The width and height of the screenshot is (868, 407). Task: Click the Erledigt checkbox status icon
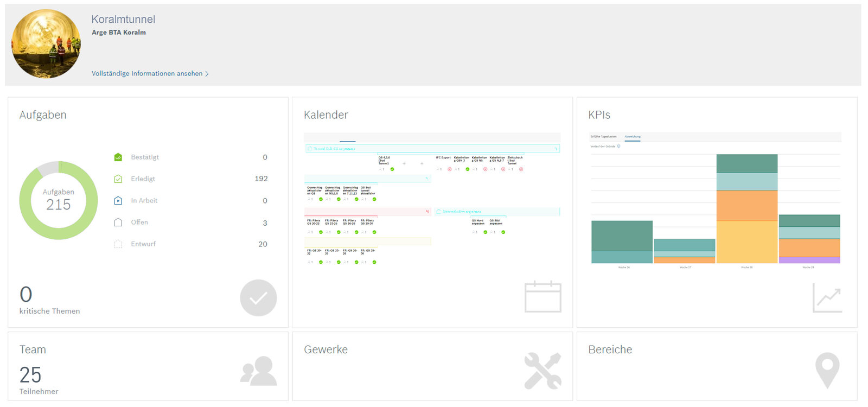pos(118,179)
